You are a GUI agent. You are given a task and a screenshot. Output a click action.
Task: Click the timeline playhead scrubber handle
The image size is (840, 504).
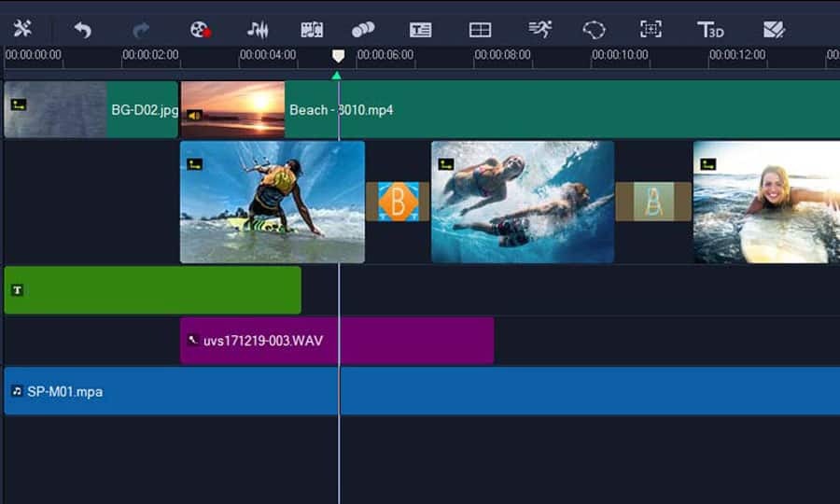338,55
